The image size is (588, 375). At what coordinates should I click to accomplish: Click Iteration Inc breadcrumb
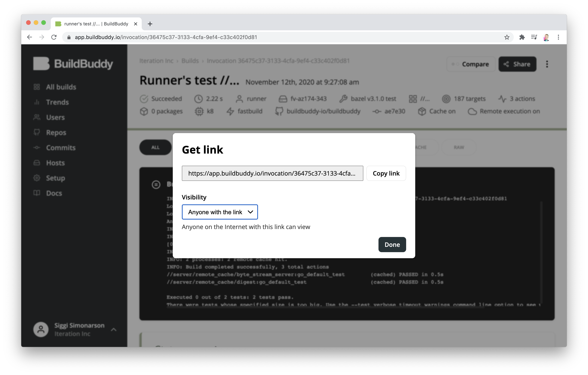point(156,61)
